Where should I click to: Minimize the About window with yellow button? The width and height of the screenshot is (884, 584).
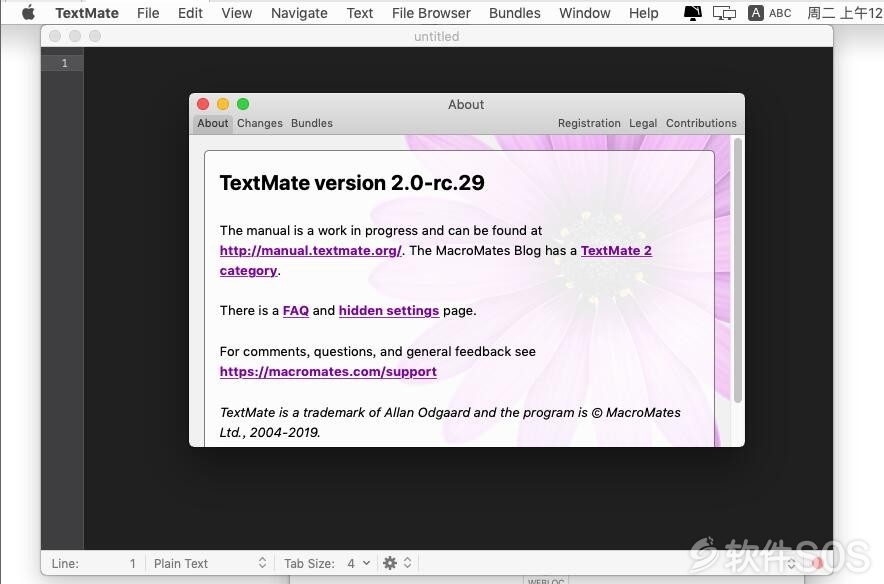pyautogui.click(x=223, y=104)
